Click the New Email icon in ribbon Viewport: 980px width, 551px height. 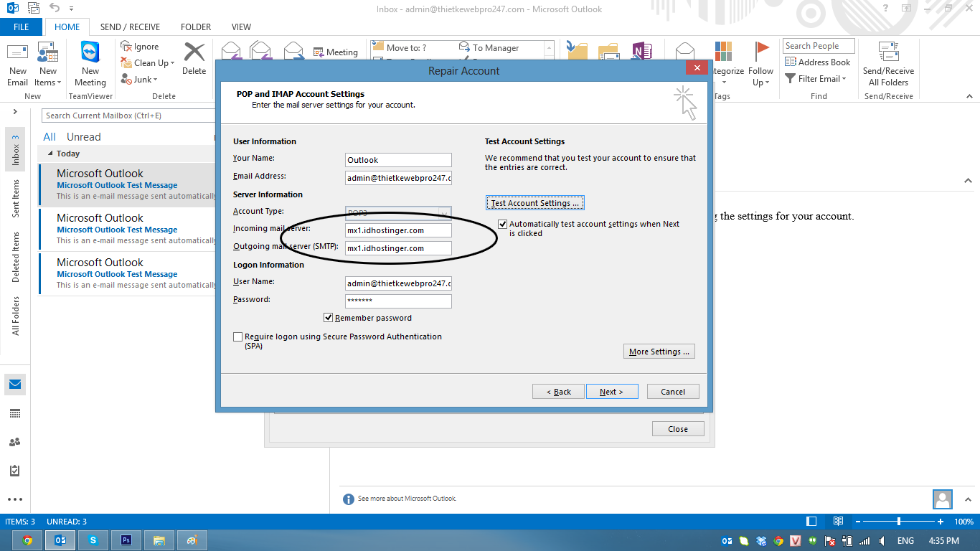point(18,65)
